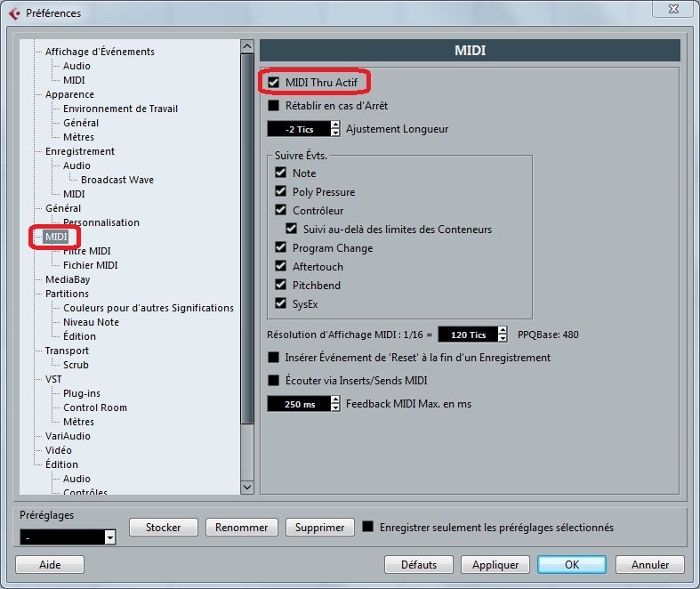Click the Feedback MIDI Max stepper arrows
The height and width of the screenshot is (589, 700).
point(335,404)
